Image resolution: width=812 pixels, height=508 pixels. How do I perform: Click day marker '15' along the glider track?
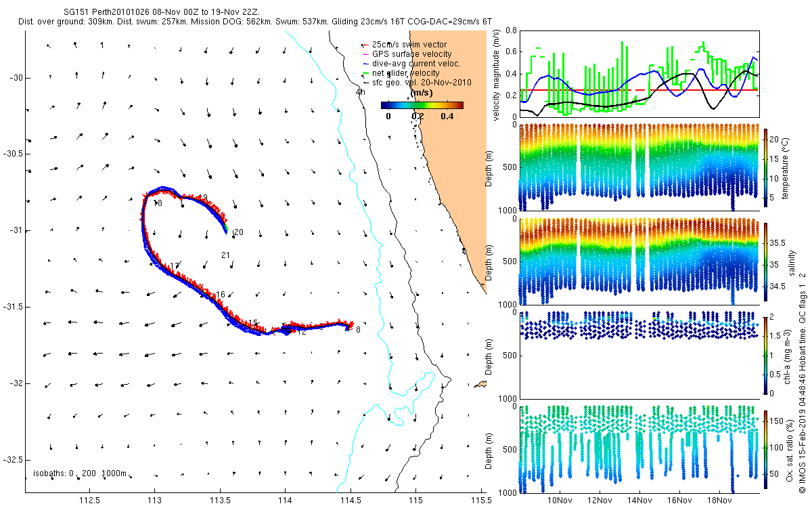pos(254,323)
